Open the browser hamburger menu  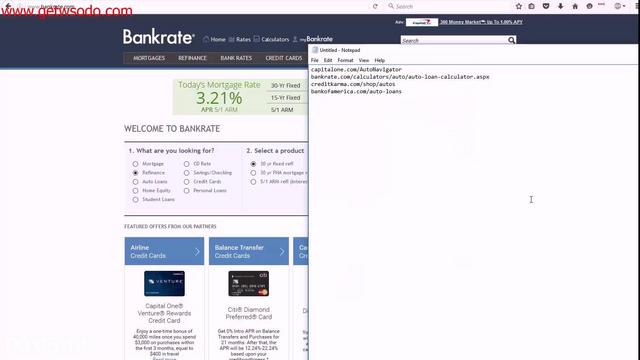pos(637,6)
